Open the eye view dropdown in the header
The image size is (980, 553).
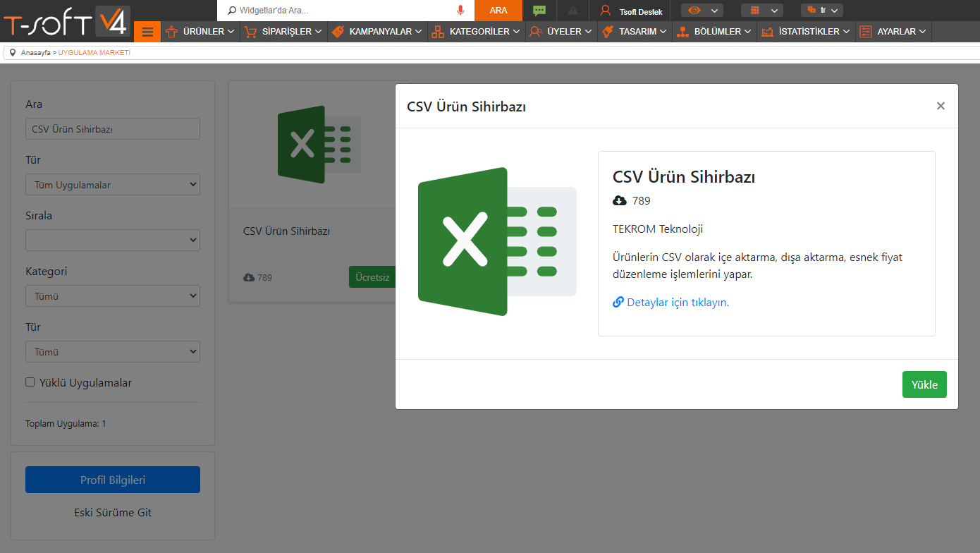[x=702, y=11]
